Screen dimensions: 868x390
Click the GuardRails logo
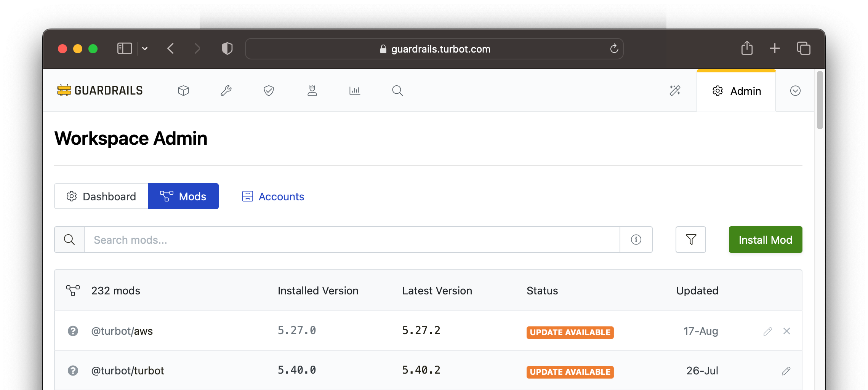[x=100, y=90]
